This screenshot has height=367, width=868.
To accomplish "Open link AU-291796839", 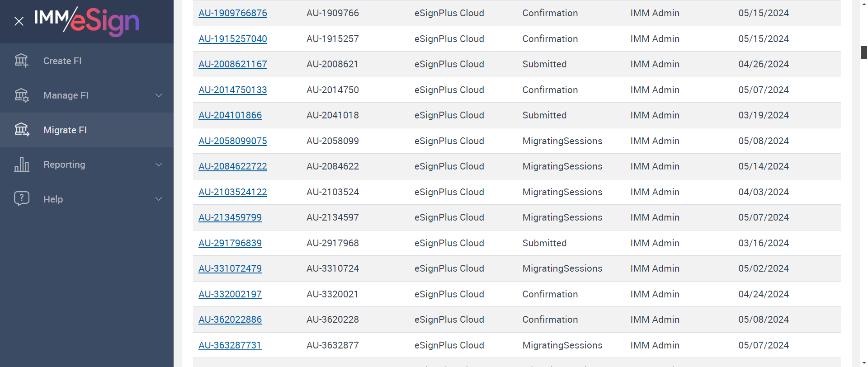I will [x=230, y=243].
